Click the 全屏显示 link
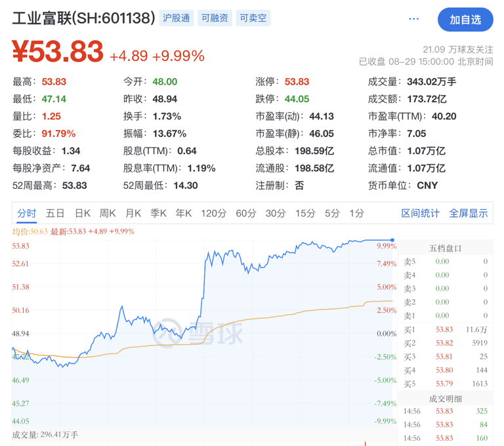504x446 pixels. point(469,213)
